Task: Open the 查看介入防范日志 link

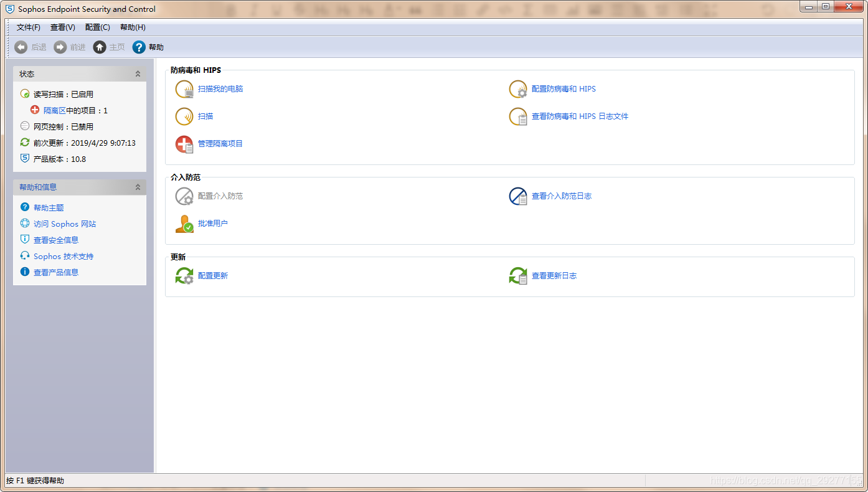Action: point(562,196)
